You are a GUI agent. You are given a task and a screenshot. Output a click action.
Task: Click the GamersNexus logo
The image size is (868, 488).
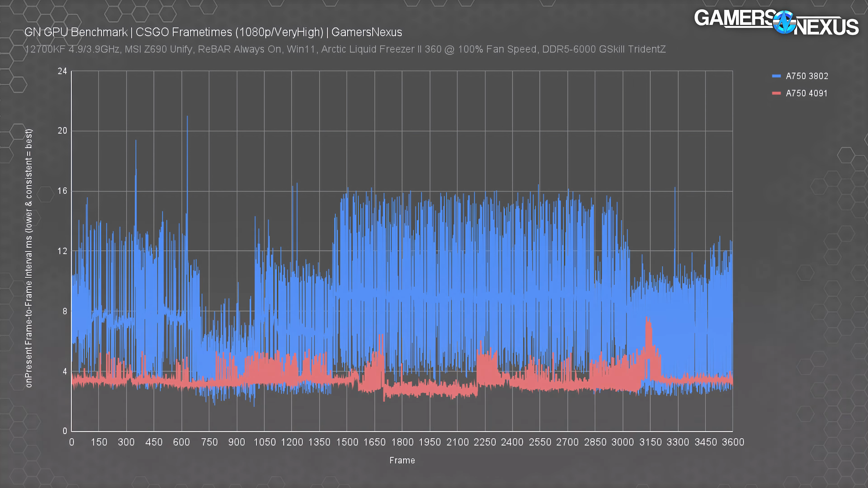click(776, 22)
